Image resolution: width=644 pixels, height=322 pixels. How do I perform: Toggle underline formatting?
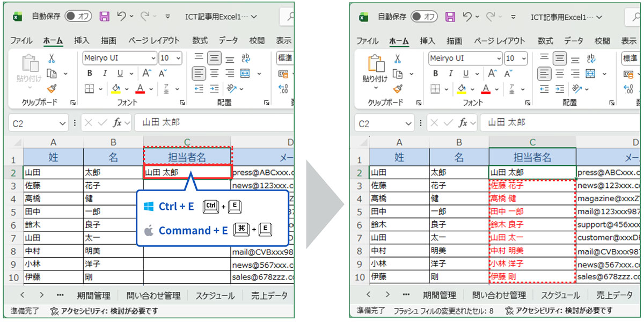(120, 72)
